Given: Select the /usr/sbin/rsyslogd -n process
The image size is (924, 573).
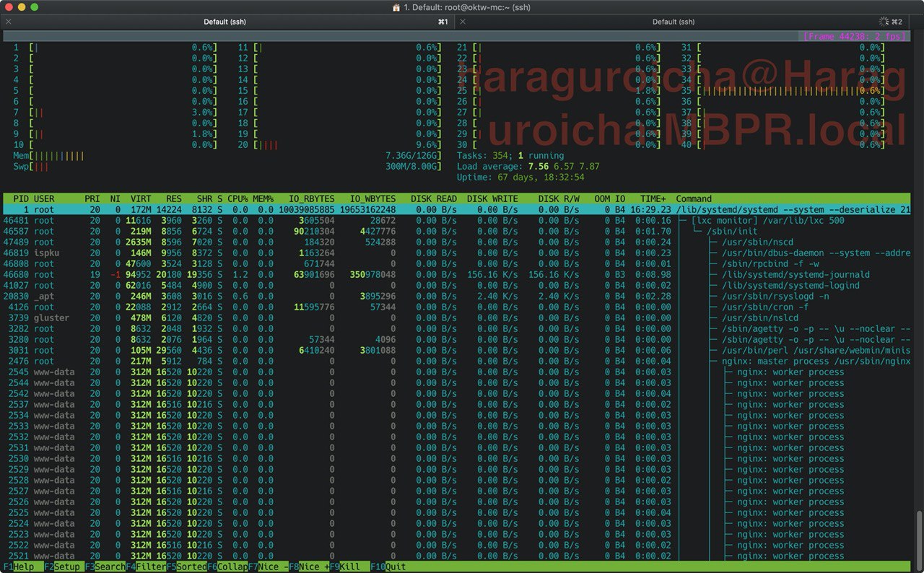Looking at the screenshot, I should tap(456, 297).
